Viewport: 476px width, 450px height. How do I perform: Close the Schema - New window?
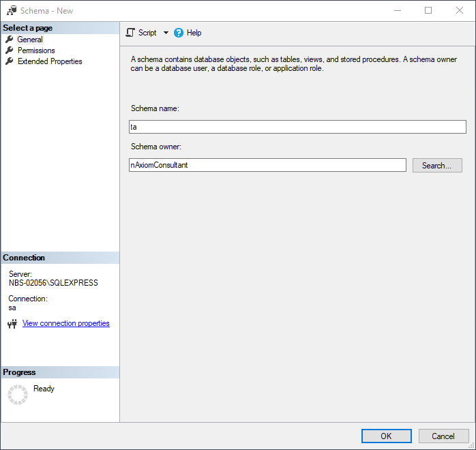(460, 10)
